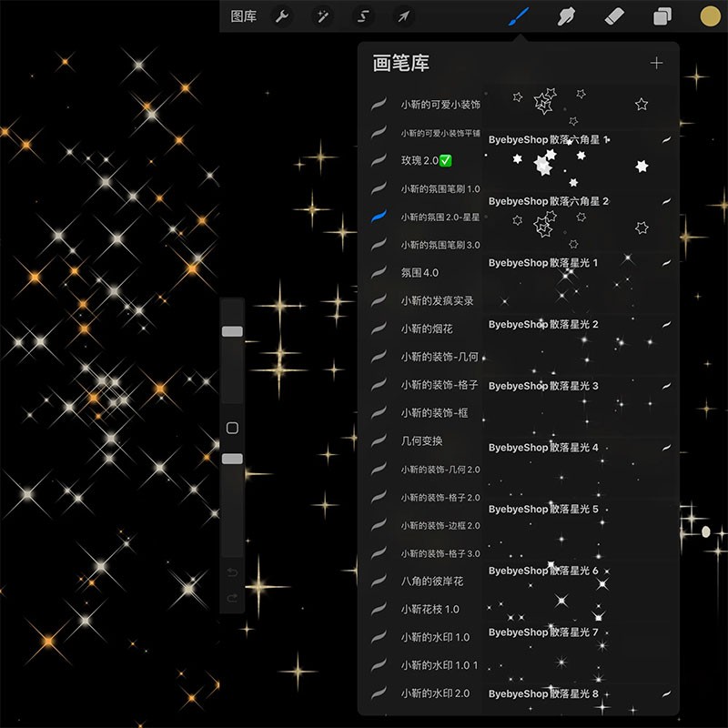This screenshot has height=728, width=728.
Task: Activate the Transform arrow tool
Action: pos(403,16)
